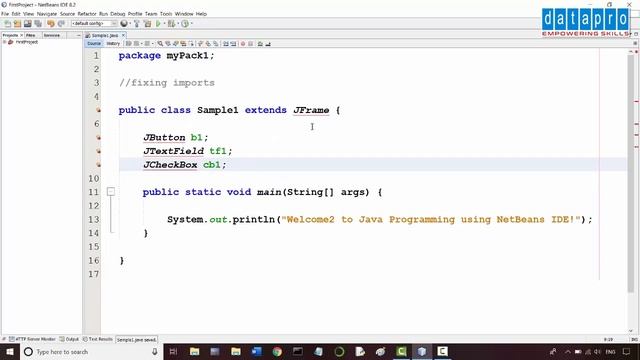640x360 pixels.
Task: Click the error hint glyph on JButton line
Action: pyautogui.click(x=98, y=138)
